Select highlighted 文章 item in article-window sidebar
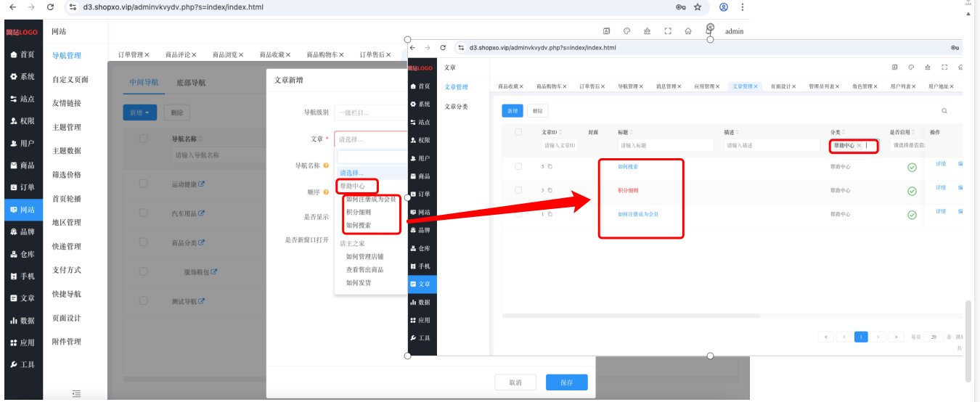 pos(422,284)
